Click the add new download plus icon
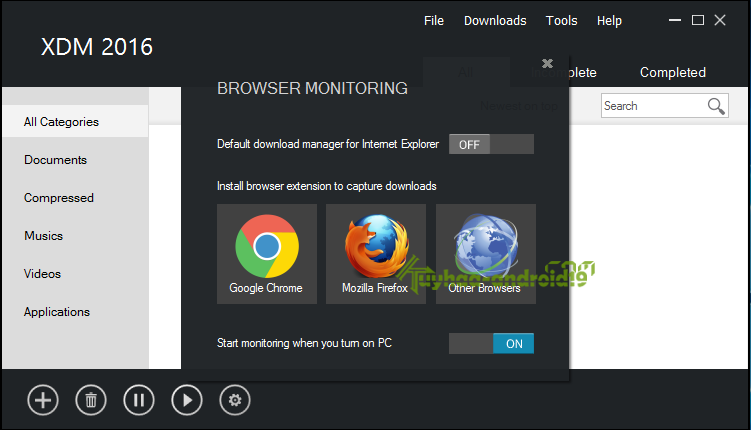The width and height of the screenshot is (751, 430). (43, 400)
